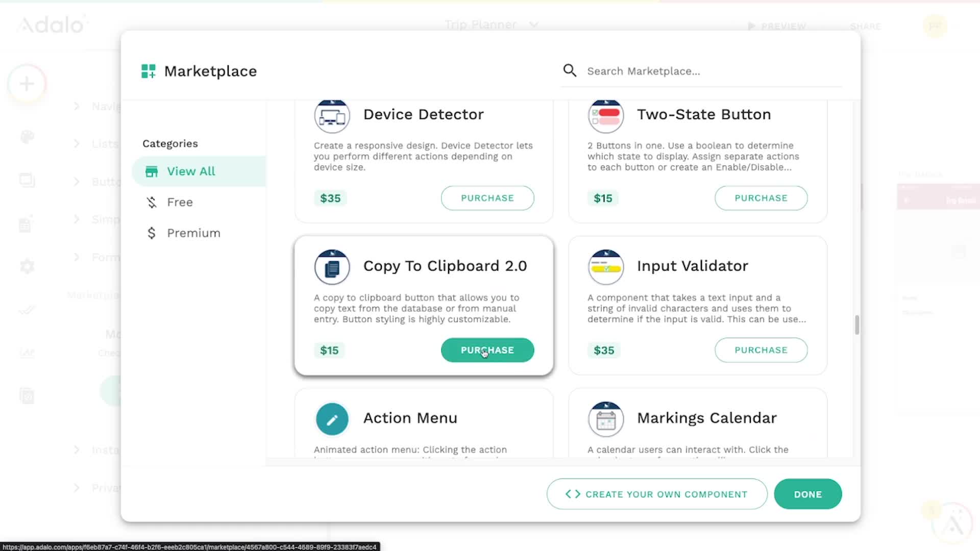Click the DONE button

pyautogui.click(x=807, y=494)
